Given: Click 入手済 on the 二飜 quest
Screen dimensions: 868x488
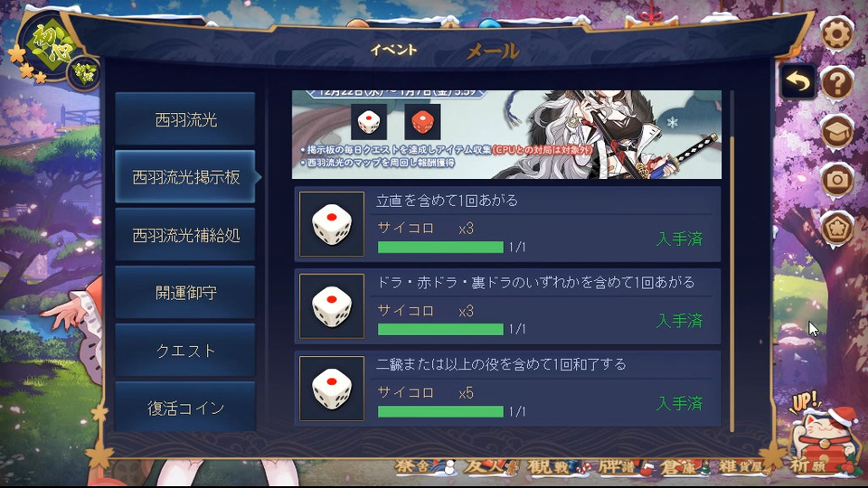Looking at the screenshot, I should point(679,403).
